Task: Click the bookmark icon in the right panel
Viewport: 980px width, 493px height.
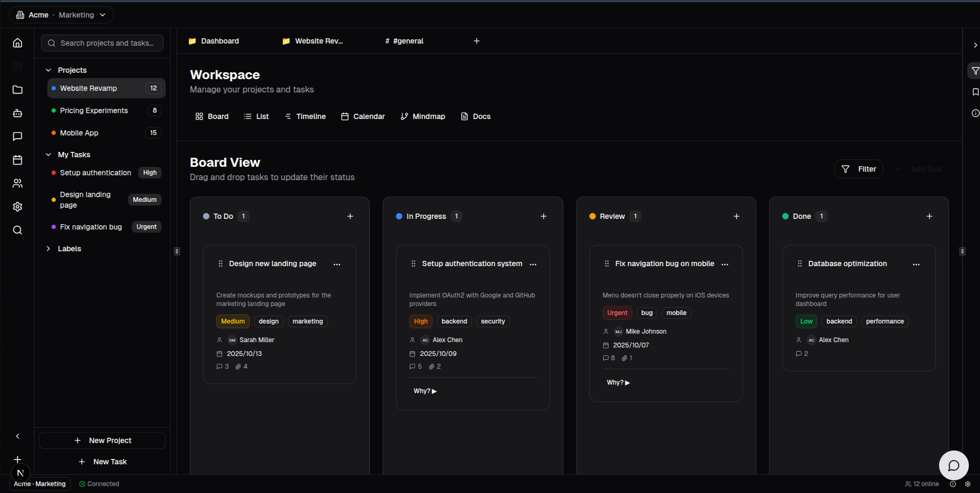Action: (975, 91)
